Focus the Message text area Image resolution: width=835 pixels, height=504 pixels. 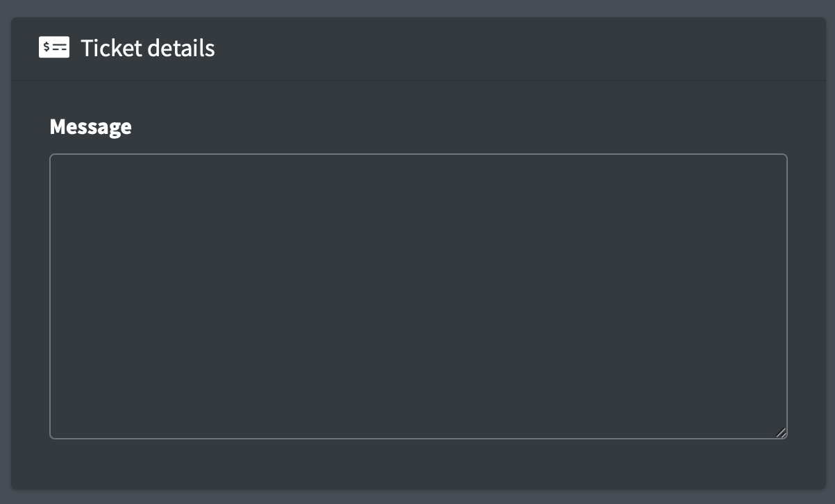point(418,296)
